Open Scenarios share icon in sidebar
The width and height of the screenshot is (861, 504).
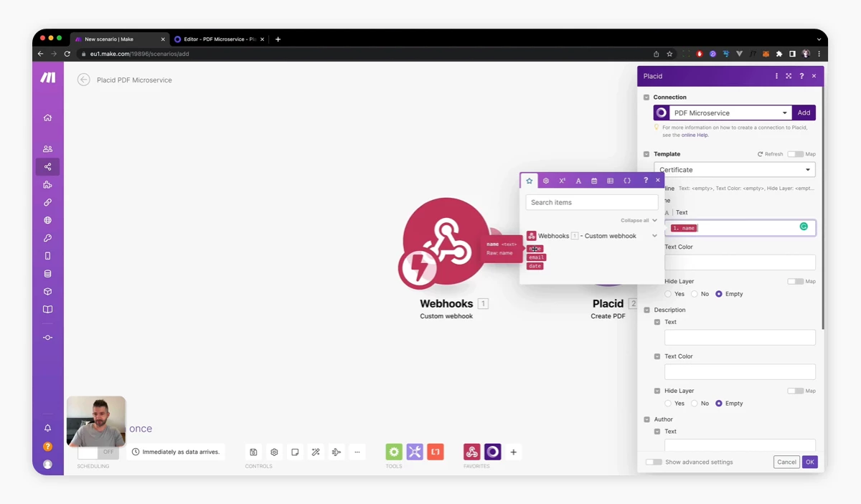47,167
